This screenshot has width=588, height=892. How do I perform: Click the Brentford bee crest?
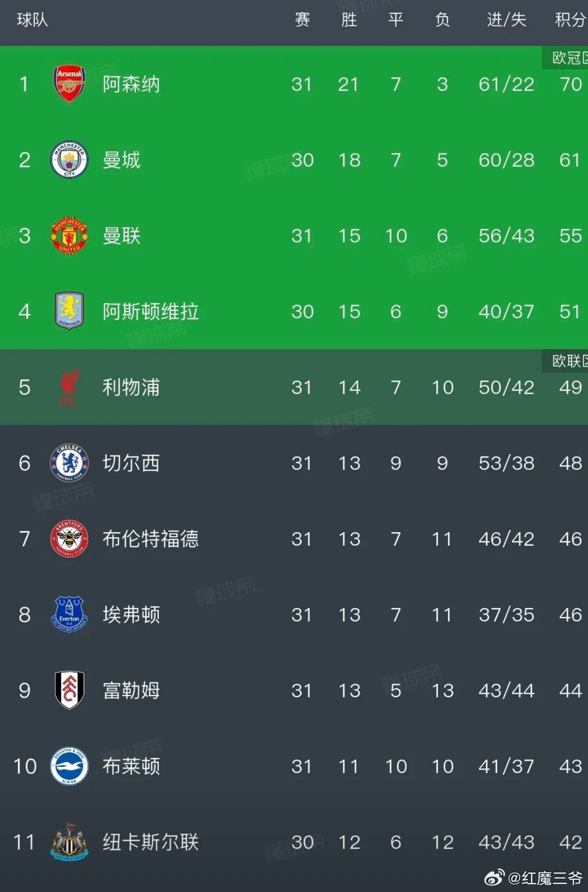pos(69,539)
